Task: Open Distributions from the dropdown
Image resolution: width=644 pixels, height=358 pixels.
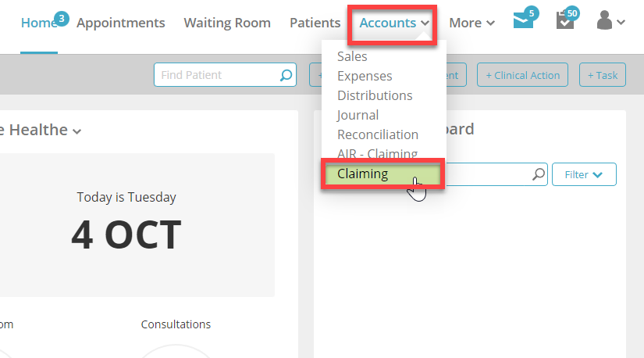Action: pyautogui.click(x=375, y=95)
